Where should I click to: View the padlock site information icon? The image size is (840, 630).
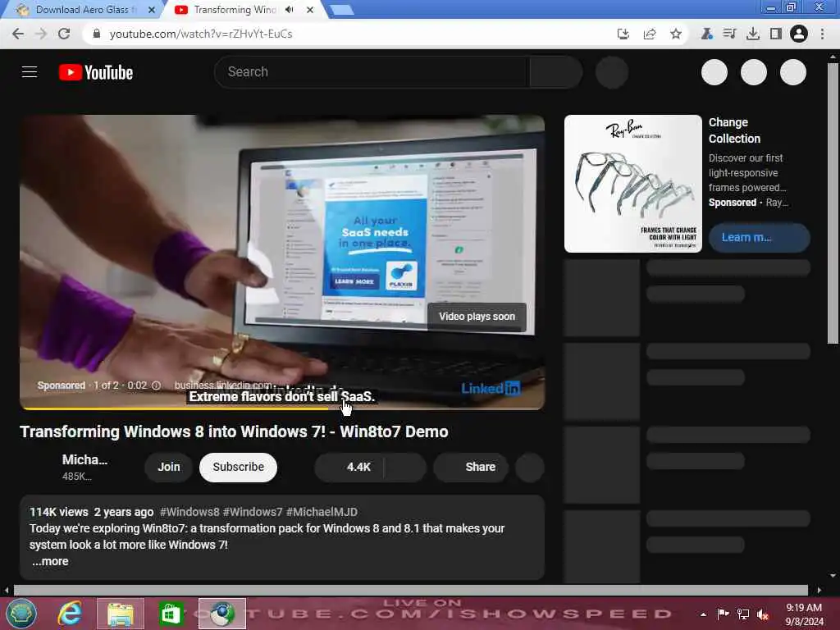(x=97, y=34)
